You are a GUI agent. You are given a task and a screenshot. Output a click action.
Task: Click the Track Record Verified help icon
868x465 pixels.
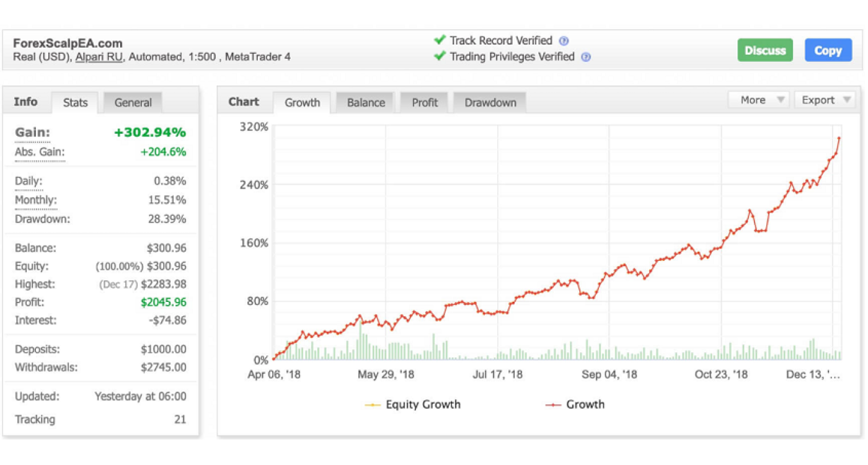coord(564,41)
